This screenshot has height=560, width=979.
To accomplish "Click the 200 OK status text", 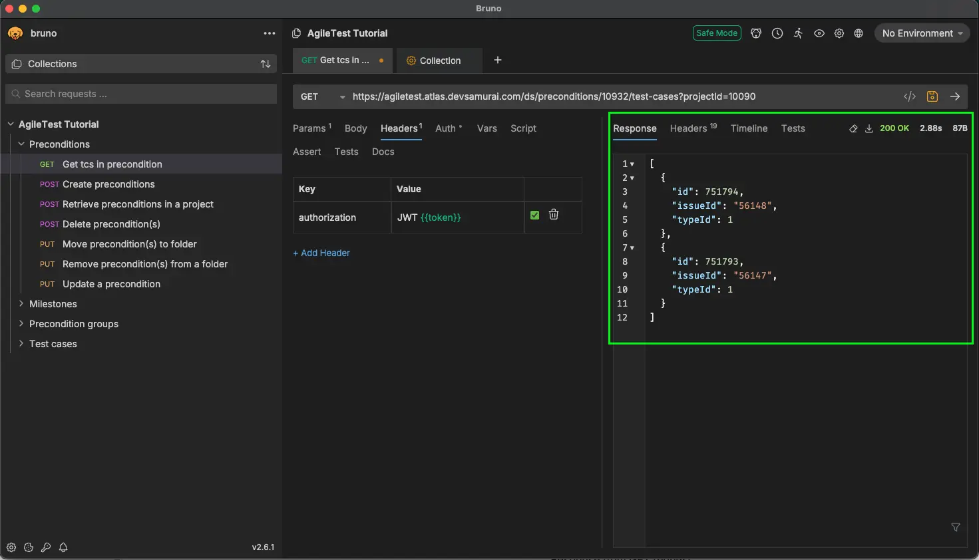I will point(894,128).
